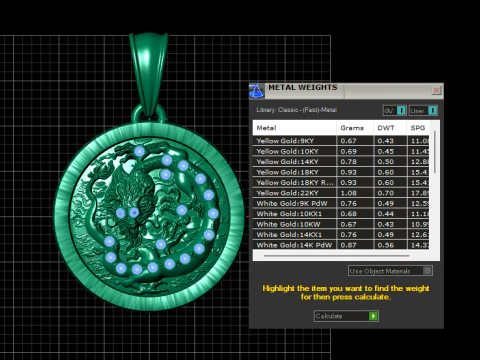The height and width of the screenshot is (360, 480).
Task: Click the 0.70 DWT value for 22KY
Action: [386, 193]
